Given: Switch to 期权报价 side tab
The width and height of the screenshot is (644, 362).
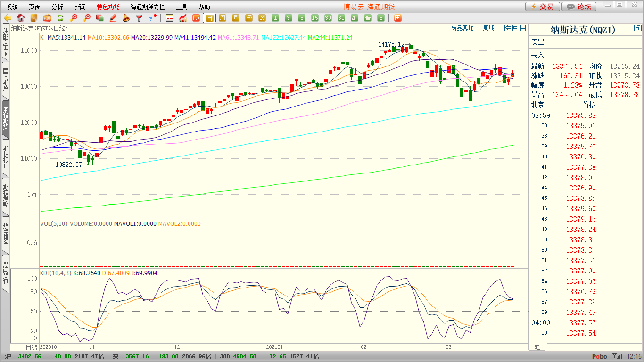Looking at the screenshot, I should point(6,157).
